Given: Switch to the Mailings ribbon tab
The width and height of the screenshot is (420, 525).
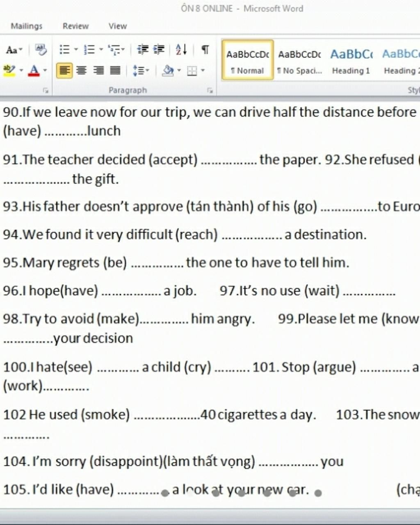Looking at the screenshot, I should tap(27, 26).
